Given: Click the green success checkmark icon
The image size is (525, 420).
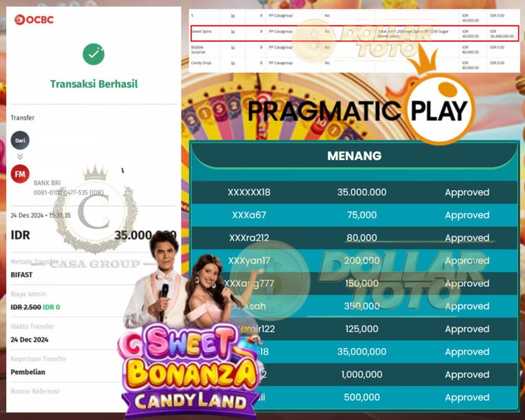Looking at the screenshot, I should (93, 54).
